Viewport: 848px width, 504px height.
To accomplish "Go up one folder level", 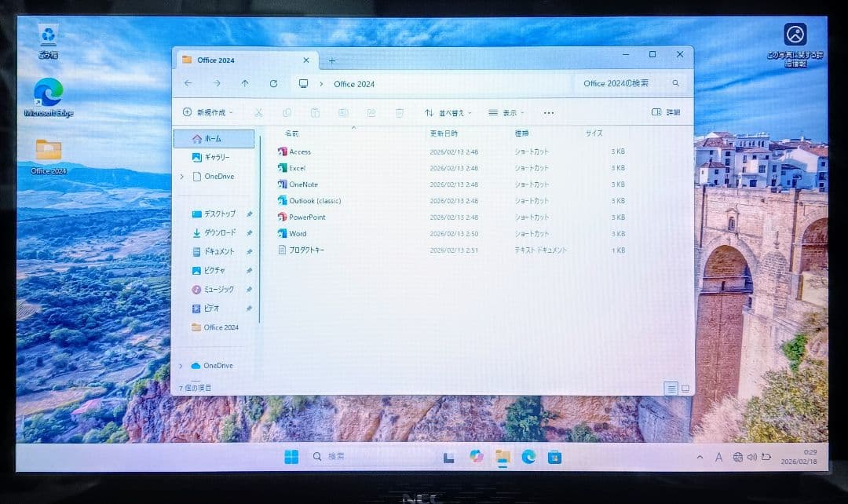I will pos(245,83).
